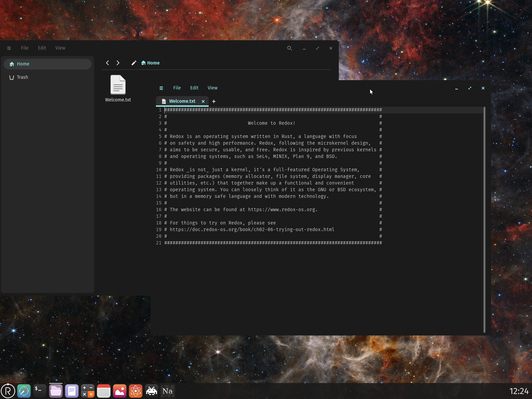Launch the image viewer taskbar icon
Image resolution: width=532 pixels, height=399 pixels.
(120, 391)
